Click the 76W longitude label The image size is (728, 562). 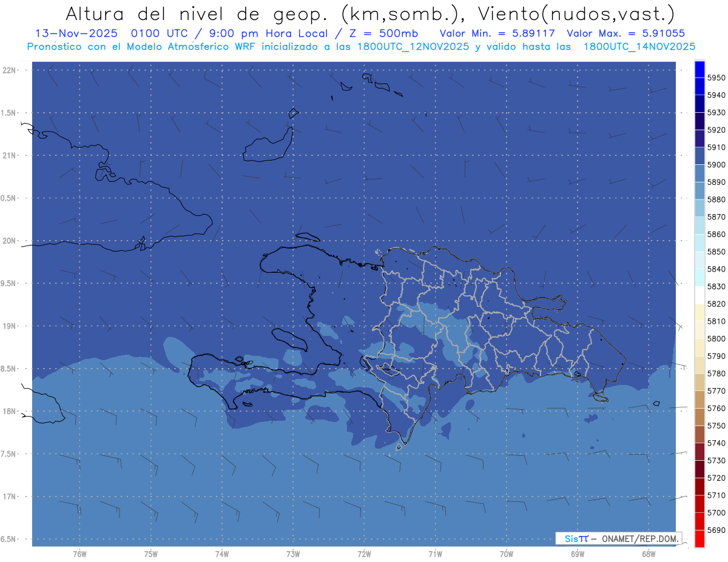pyautogui.click(x=79, y=554)
